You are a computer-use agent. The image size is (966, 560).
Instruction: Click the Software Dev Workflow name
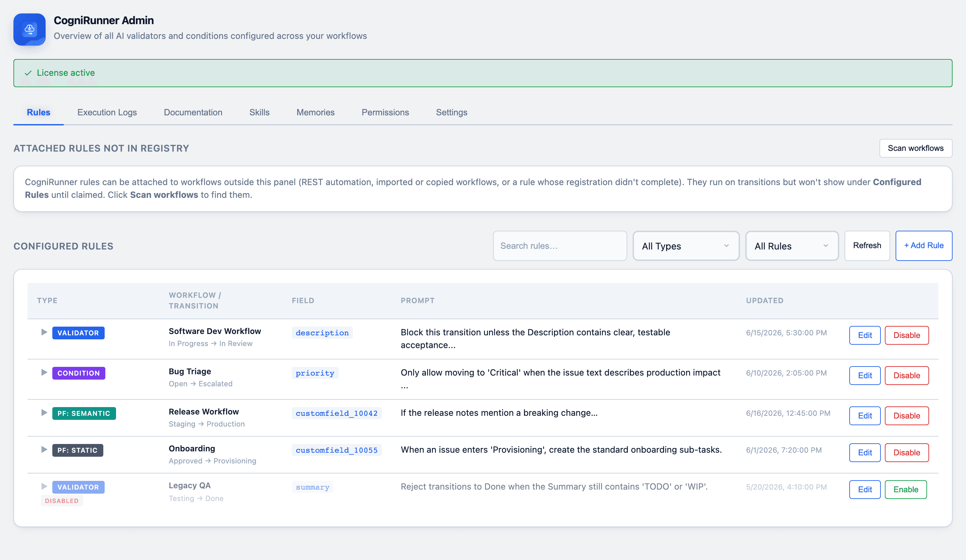pos(215,331)
